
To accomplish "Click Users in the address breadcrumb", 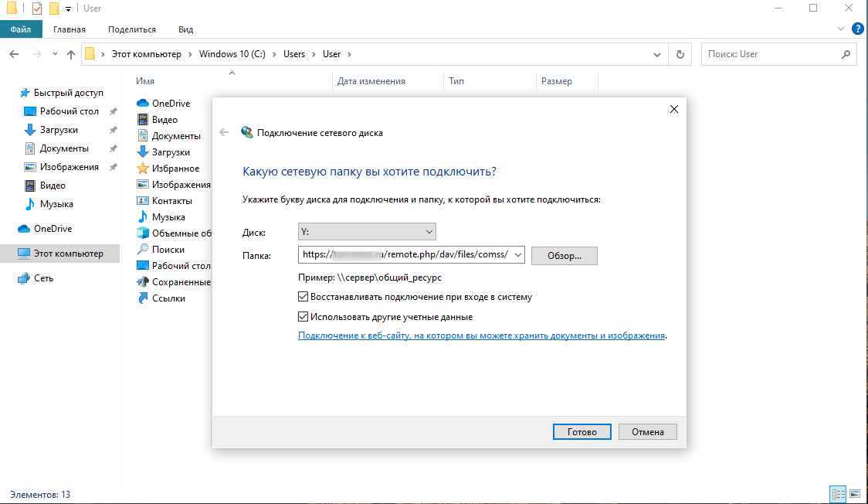I will (x=294, y=54).
